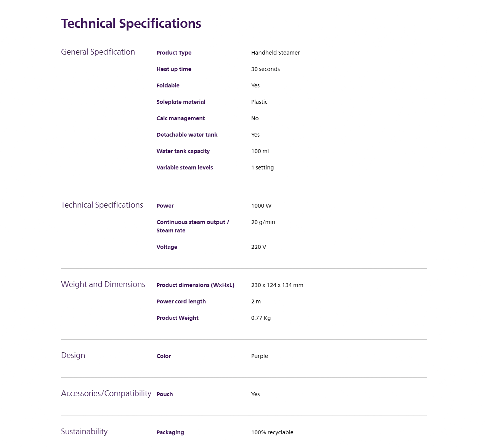
Task: Click the Product Type label
Action: tap(174, 53)
